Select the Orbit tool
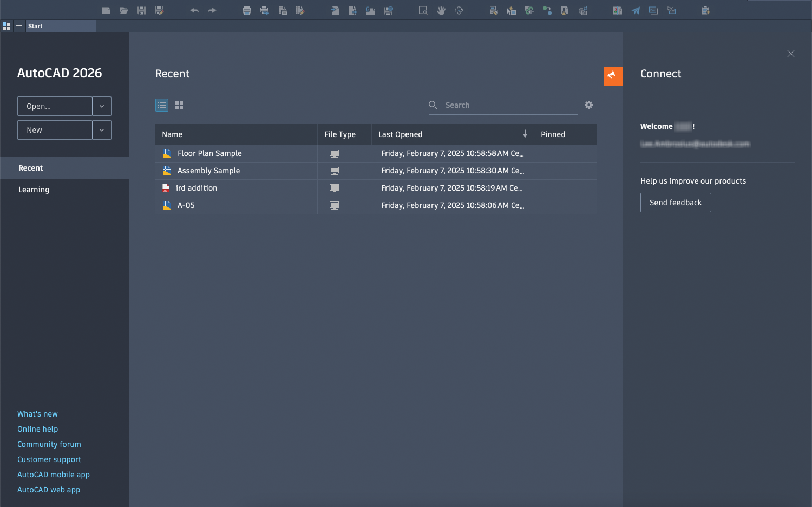Screen dimensions: 812x507 459,10
